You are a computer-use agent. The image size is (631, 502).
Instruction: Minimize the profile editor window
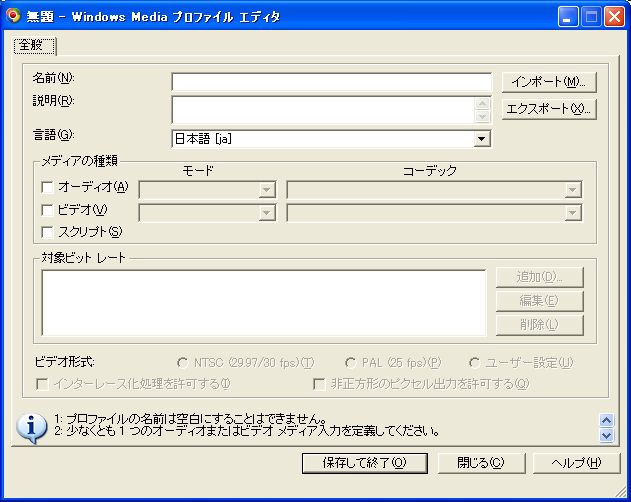pos(568,16)
